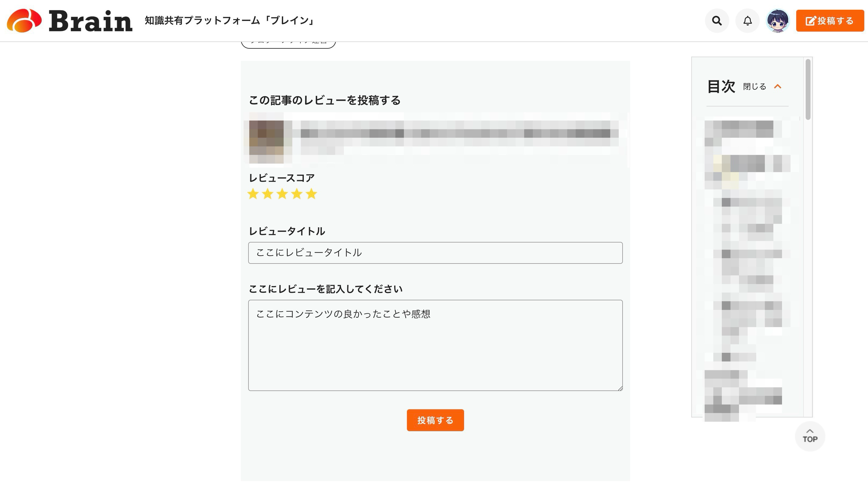Click the Brain logo icon

[24, 21]
